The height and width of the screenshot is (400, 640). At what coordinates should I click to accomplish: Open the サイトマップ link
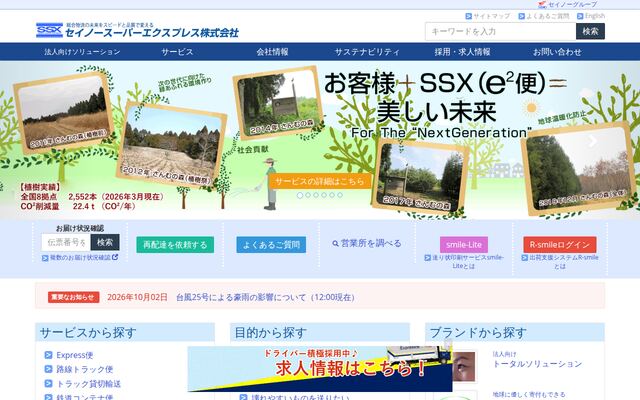click(x=491, y=16)
